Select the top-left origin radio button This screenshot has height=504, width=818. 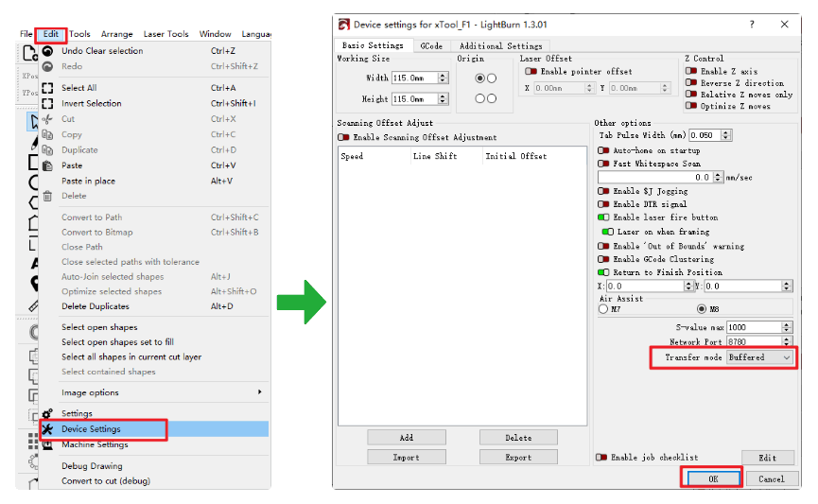click(x=480, y=78)
